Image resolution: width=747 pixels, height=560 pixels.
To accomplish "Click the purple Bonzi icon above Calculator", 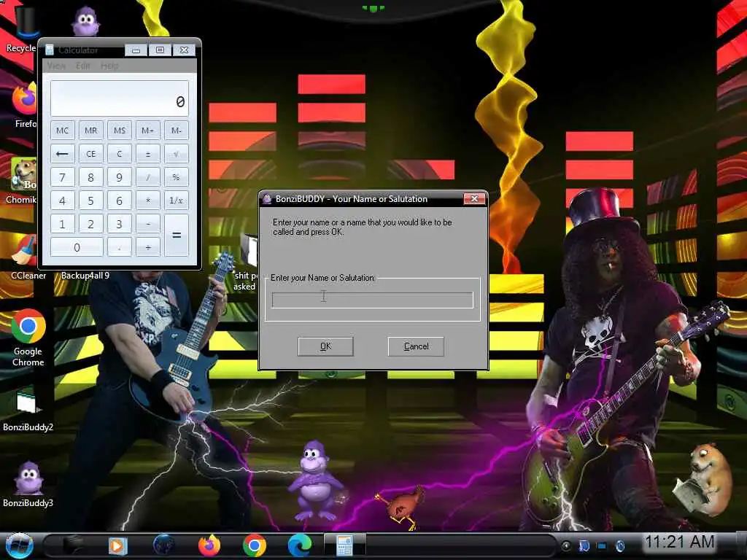I will pos(86,21).
